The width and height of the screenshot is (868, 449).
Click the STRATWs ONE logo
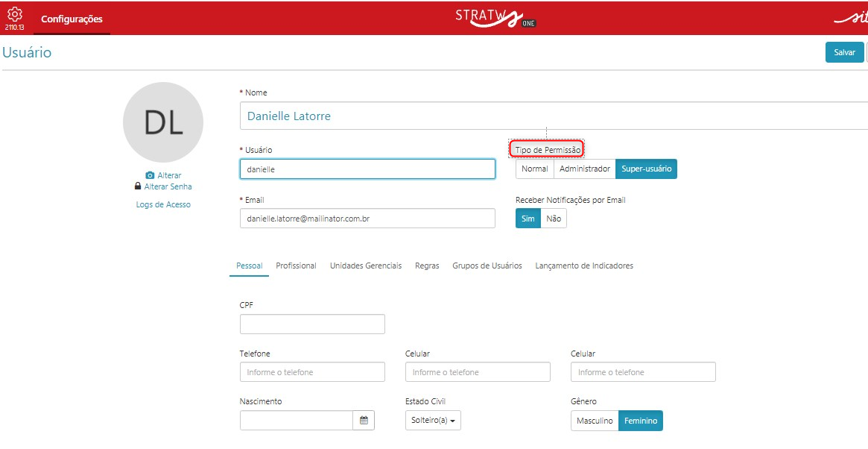[x=496, y=18]
